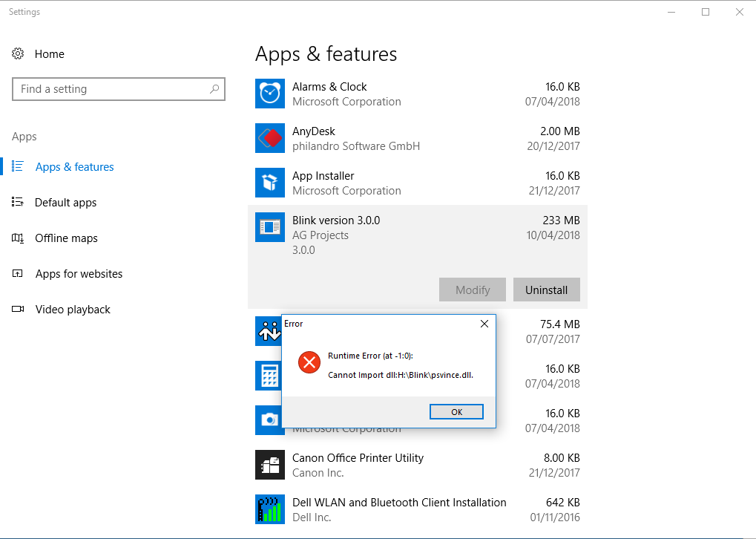Click the 642 KB size value
The height and width of the screenshot is (539, 756).
562,503
